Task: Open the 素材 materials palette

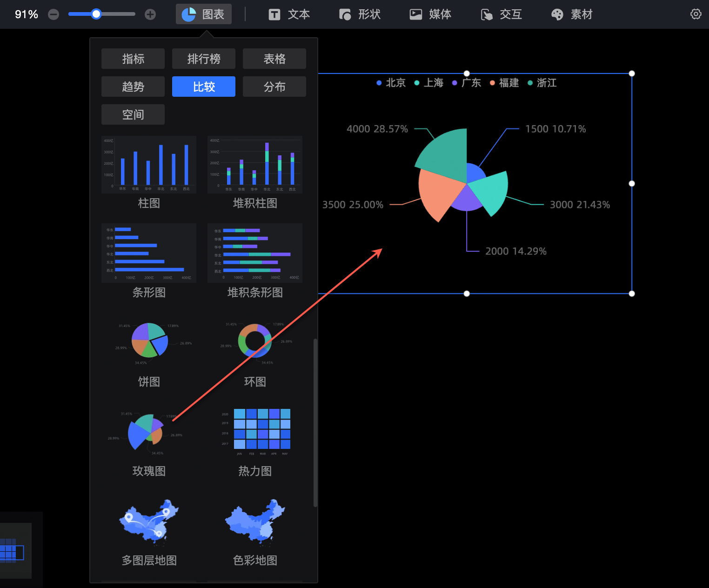Action: [572, 14]
